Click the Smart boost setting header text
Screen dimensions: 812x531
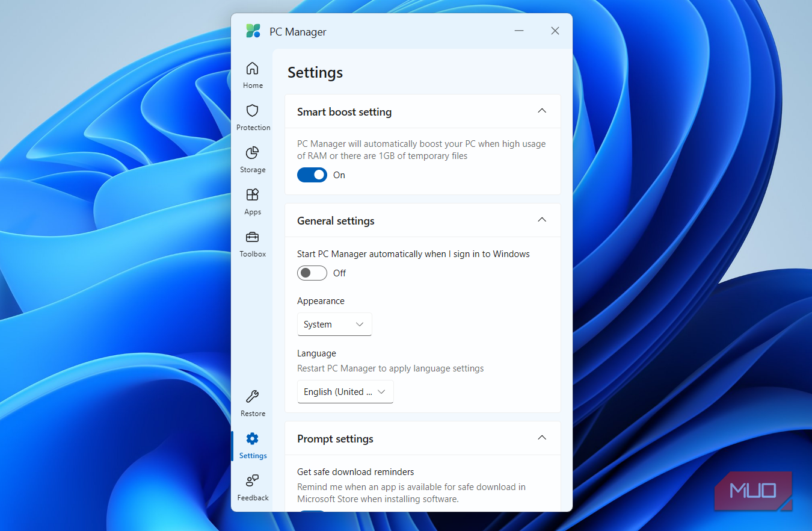coord(344,112)
